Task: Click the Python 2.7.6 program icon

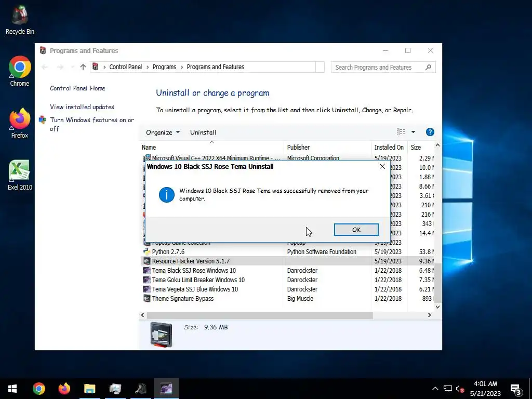Action: pos(147,252)
